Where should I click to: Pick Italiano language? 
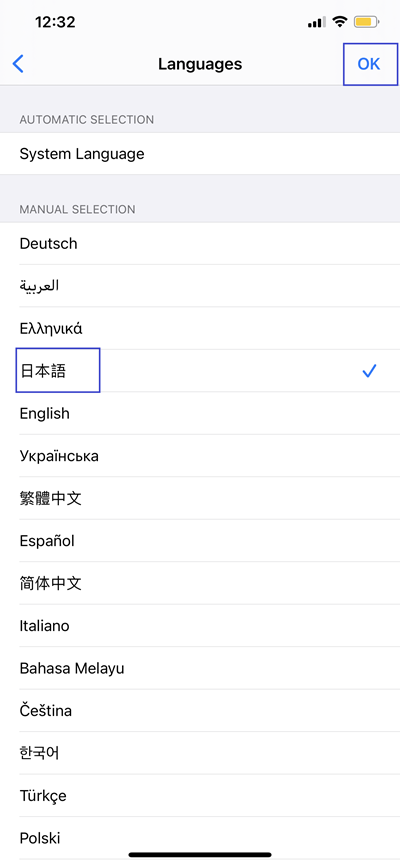point(200,626)
